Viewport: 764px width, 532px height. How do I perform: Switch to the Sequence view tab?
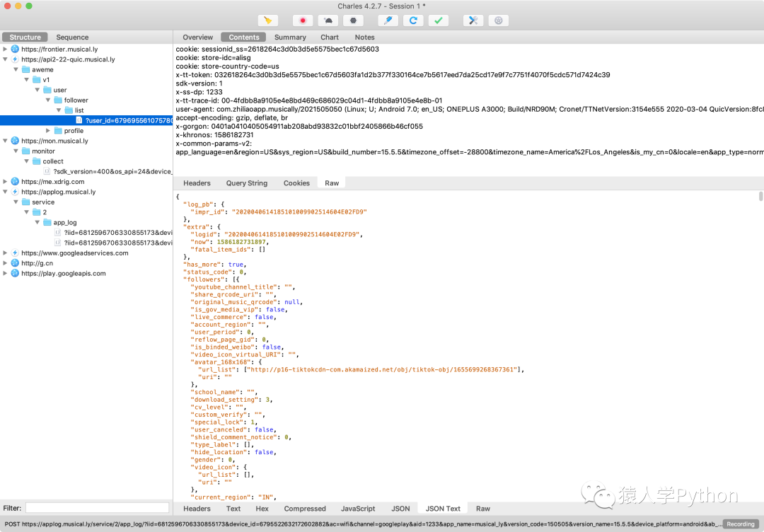72,37
